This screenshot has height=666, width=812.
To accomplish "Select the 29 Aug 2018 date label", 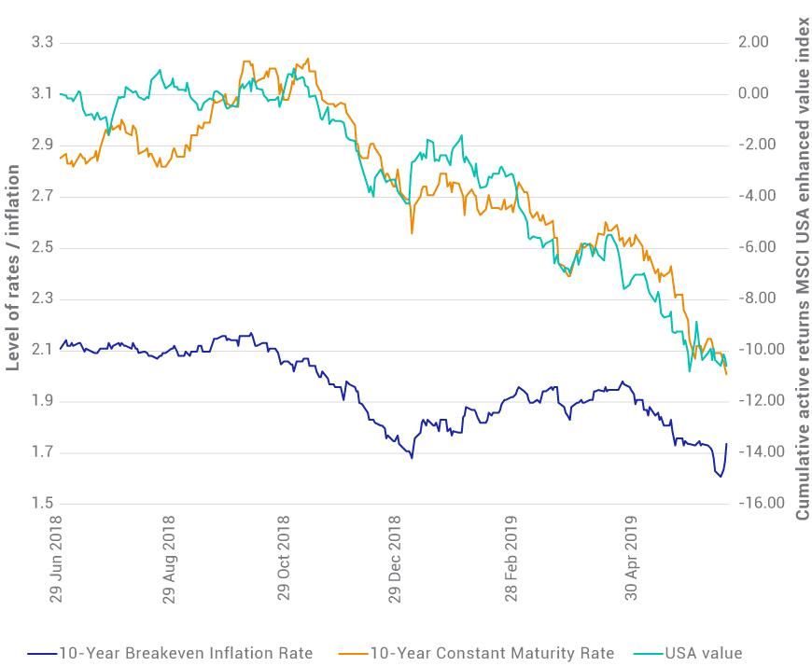I will [169, 561].
